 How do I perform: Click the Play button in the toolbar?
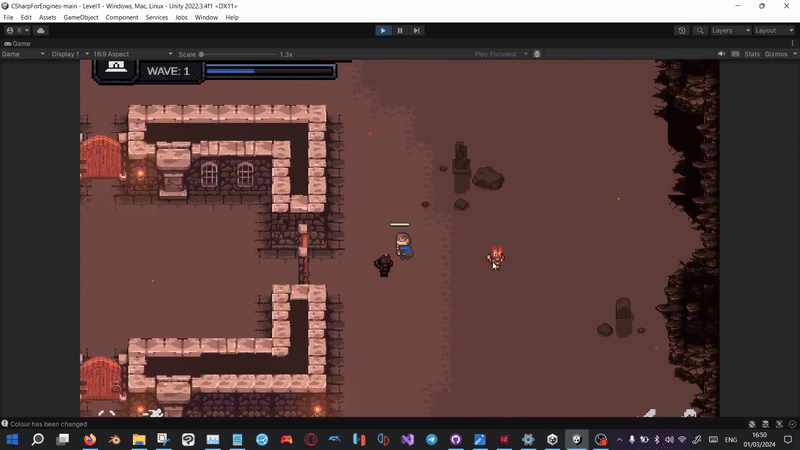pos(383,30)
